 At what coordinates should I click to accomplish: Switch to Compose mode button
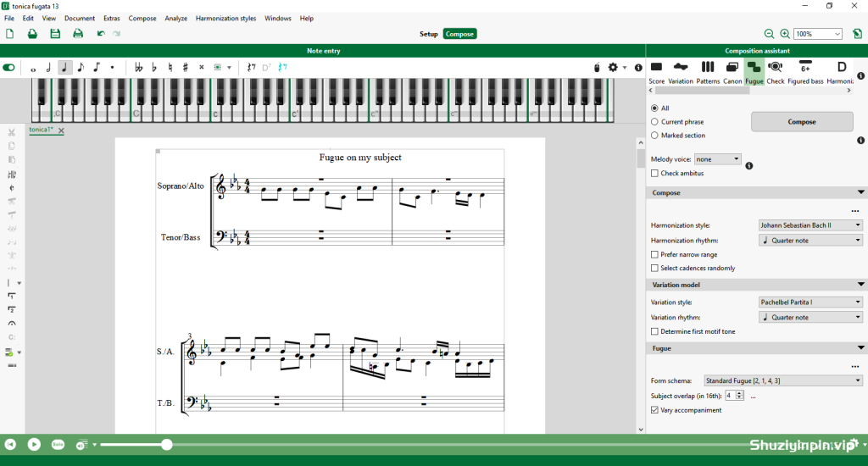[460, 34]
